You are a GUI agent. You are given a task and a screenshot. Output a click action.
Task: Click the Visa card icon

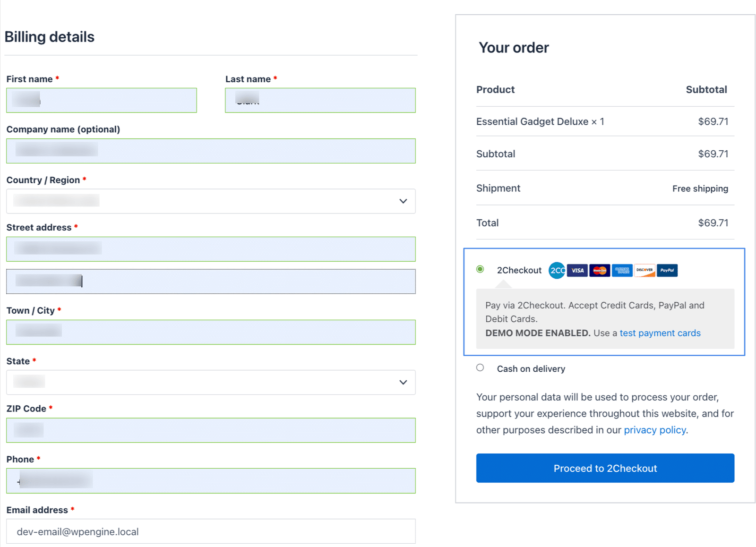577,270
